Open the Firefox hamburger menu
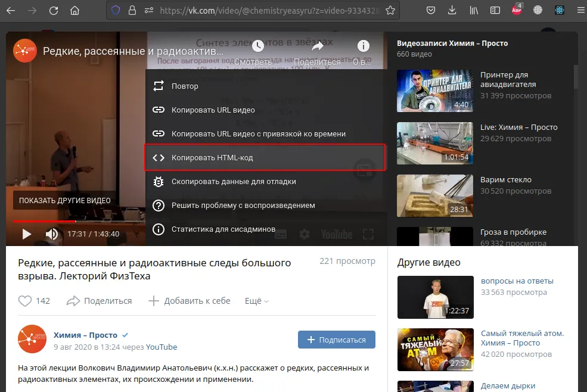The height and width of the screenshot is (392, 587). click(x=580, y=11)
